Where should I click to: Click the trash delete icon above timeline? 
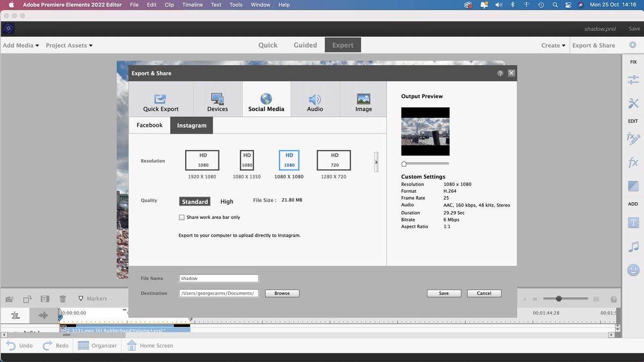tap(63, 299)
